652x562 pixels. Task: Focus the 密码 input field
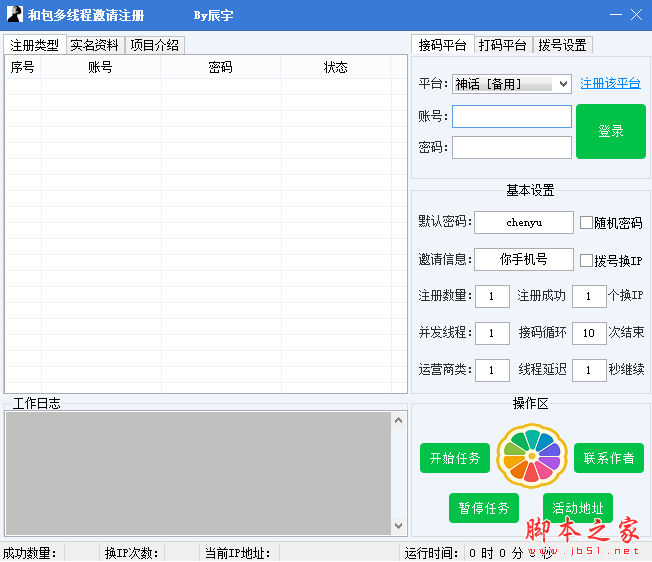[511, 148]
